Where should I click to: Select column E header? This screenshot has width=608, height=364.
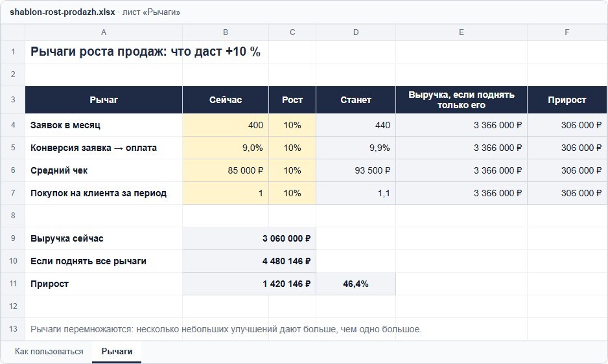[462, 32]
